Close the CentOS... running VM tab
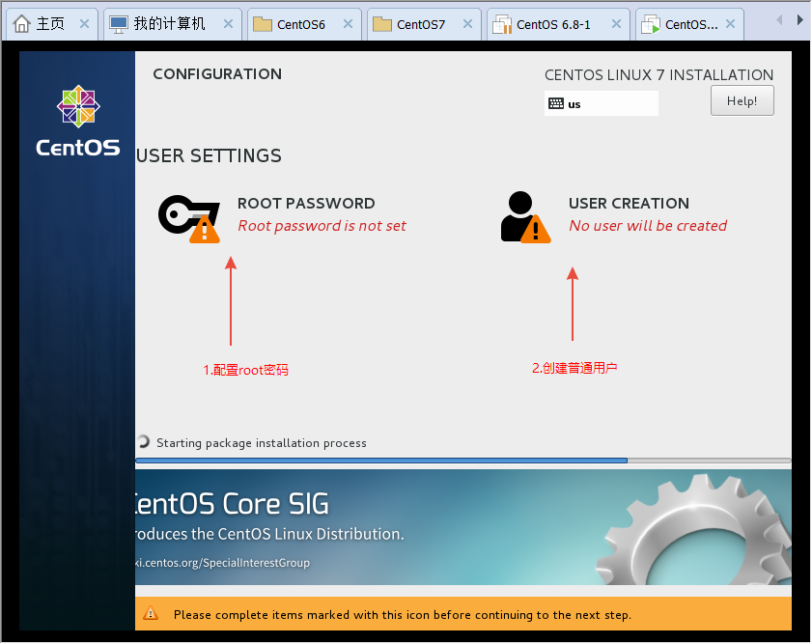The height and width of the screenshot is (644, 812). [730, 24]
